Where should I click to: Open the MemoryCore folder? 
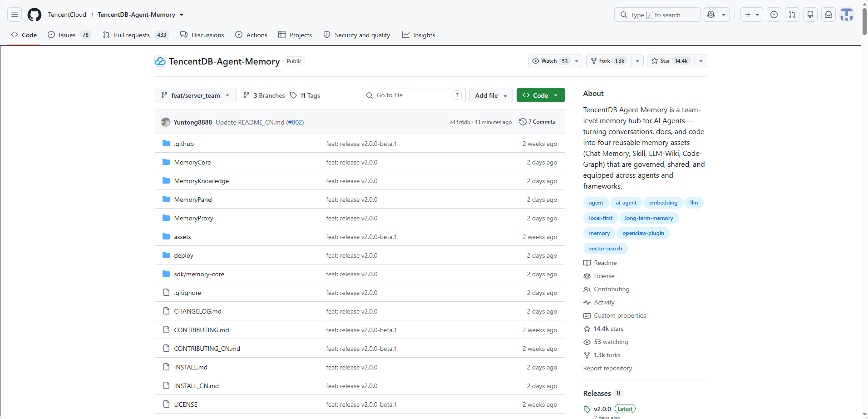[192, 162]
